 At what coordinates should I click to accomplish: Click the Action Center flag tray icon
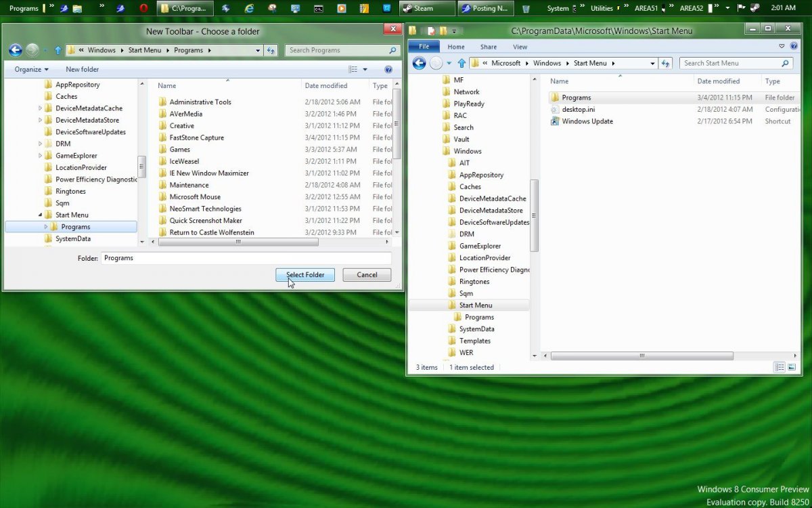pyautogui.click(x=741, y=8)
